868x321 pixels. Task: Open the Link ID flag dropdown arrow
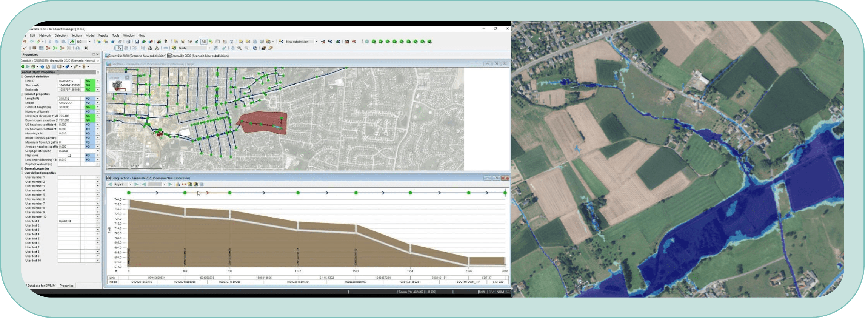point(98,81)
